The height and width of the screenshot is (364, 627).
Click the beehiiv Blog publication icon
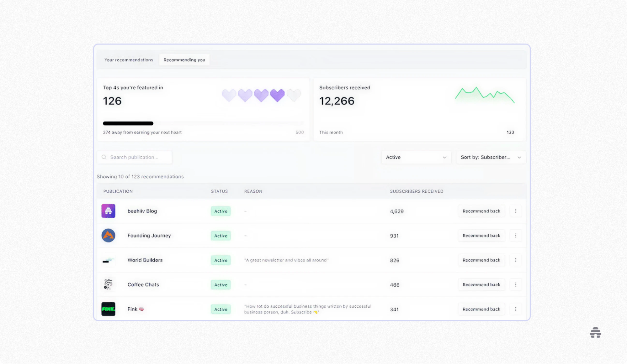pyautogui.click(x=108, y=211)
